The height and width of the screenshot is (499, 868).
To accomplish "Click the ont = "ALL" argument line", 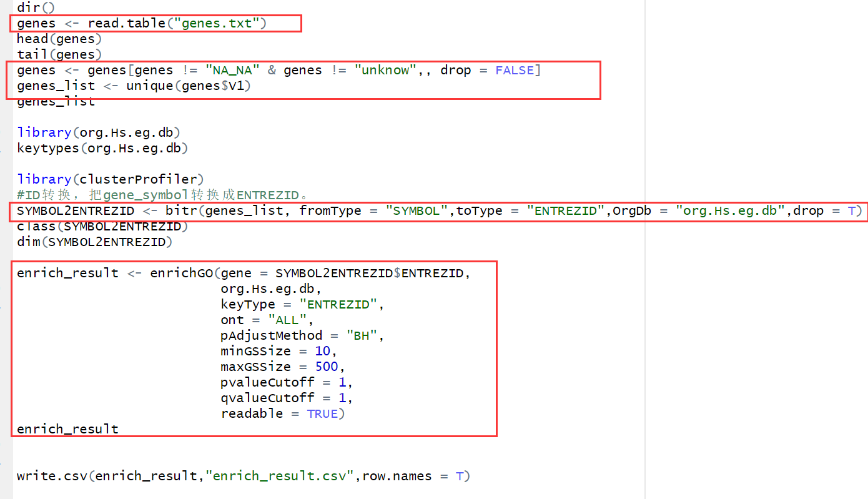I will [x=267, y=320].
